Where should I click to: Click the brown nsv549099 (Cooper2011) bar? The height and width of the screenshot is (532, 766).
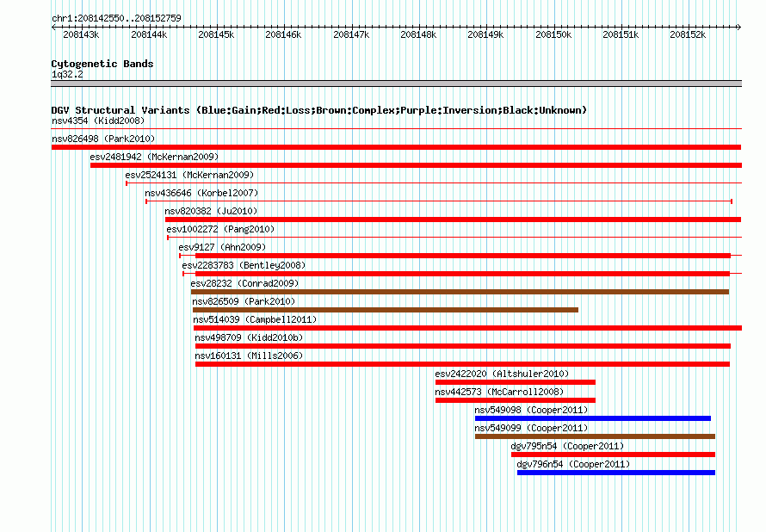click(x=595, y=436)
